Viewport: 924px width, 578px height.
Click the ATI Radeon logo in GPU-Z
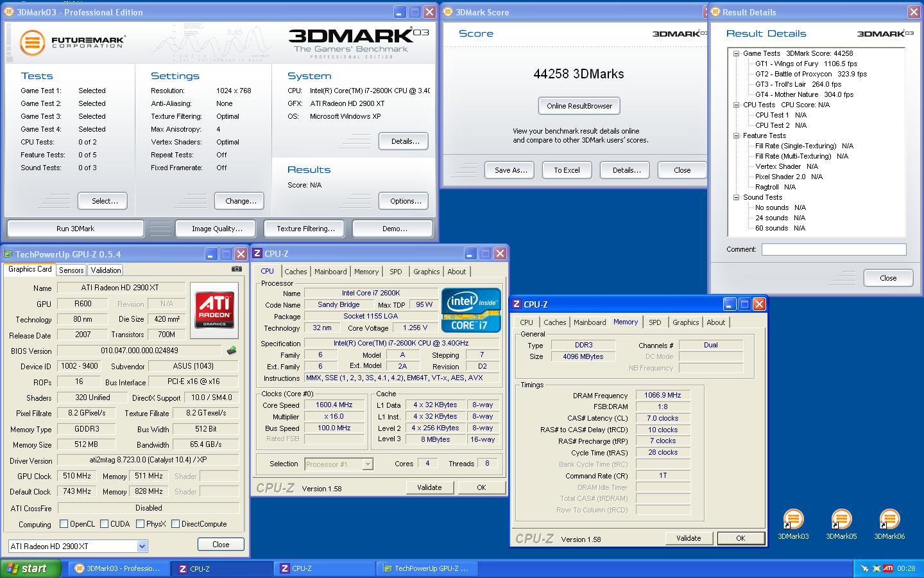click(214, 310)
